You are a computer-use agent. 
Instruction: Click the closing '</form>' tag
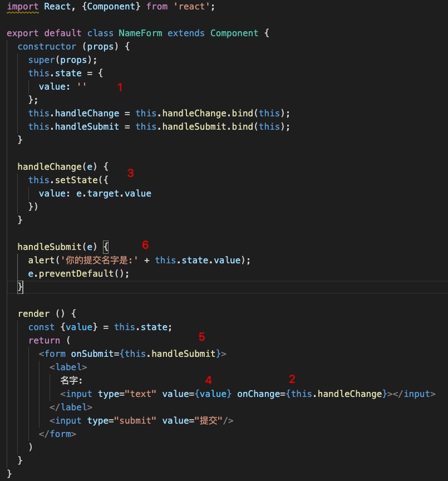[x=57, y=434]
